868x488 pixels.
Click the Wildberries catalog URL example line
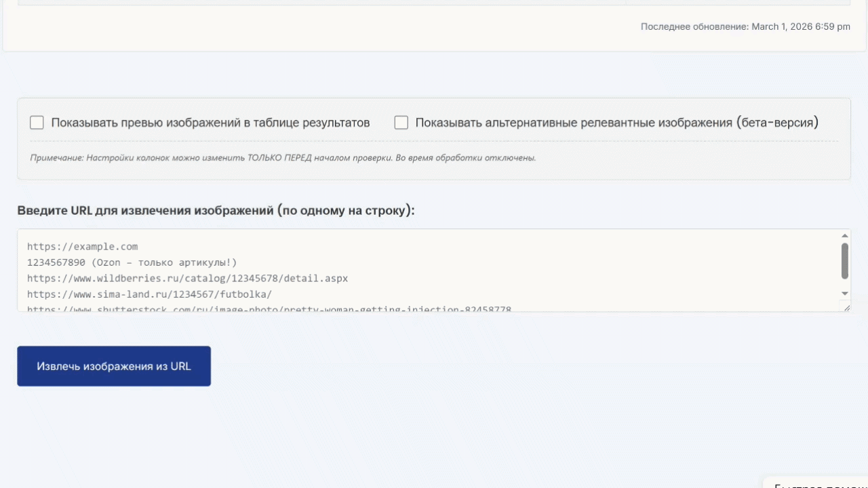pyautogui.click(x=187, y=278)
